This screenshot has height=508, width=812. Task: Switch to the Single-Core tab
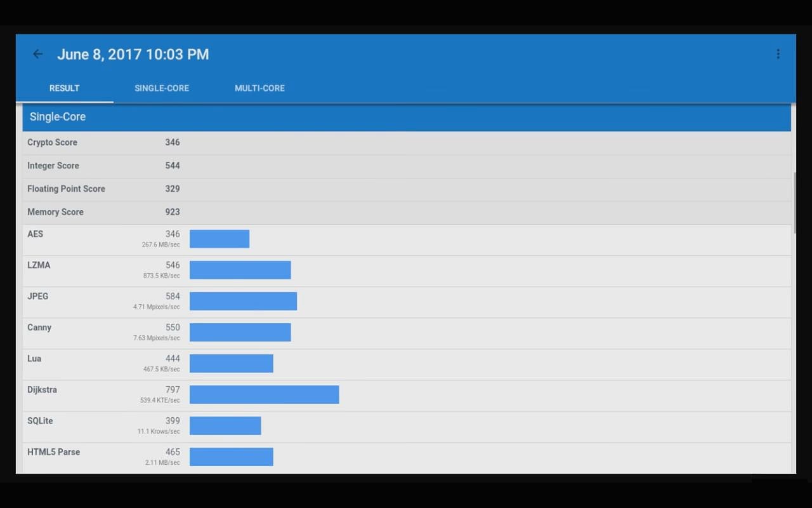(162, 88)
